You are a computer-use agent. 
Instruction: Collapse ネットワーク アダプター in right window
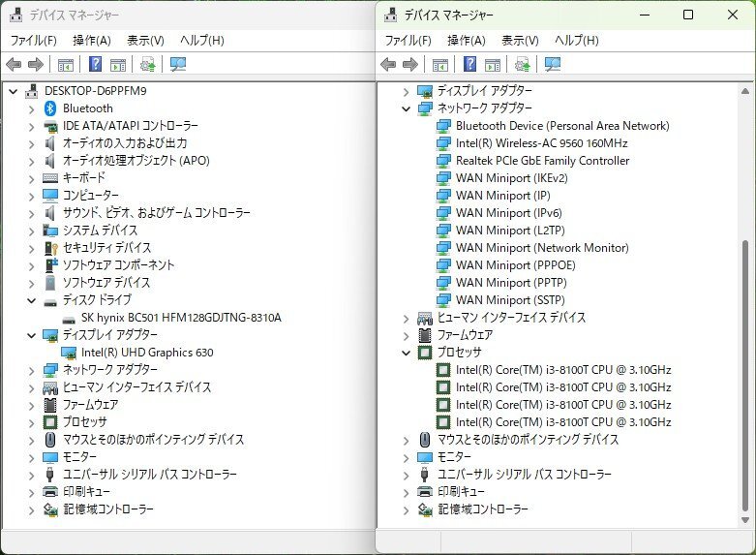[406, 109]
